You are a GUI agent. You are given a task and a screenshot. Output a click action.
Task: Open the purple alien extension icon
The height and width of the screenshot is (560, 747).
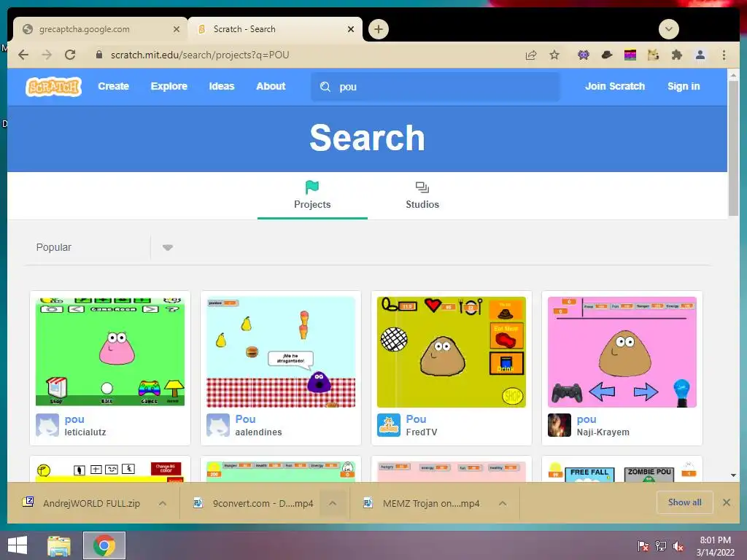point(583,55)
